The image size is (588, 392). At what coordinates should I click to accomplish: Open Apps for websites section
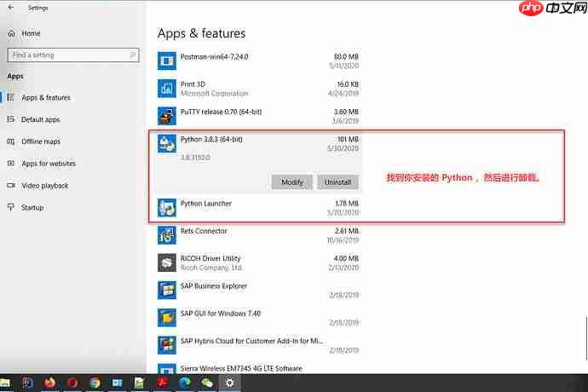pos(49,164)
